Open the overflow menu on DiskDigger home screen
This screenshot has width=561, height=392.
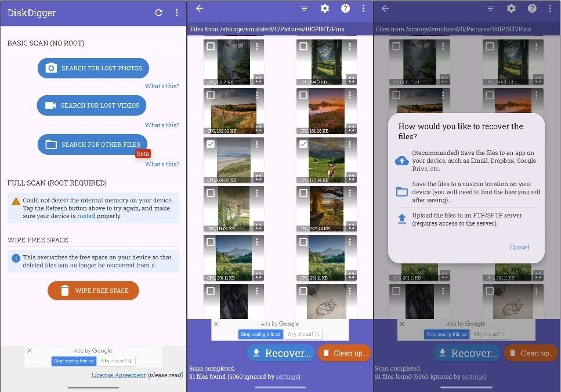tap(177, 13)
